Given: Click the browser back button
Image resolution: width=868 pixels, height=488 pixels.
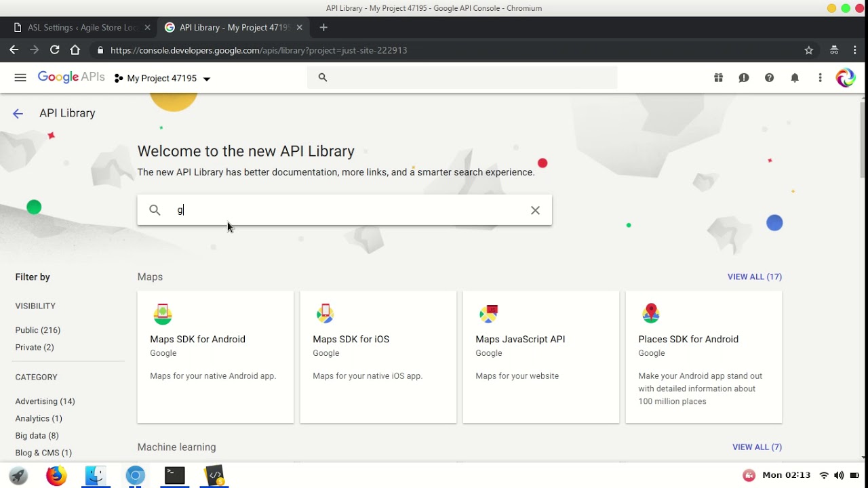Looking at the screenshot, I should (14, 50).
